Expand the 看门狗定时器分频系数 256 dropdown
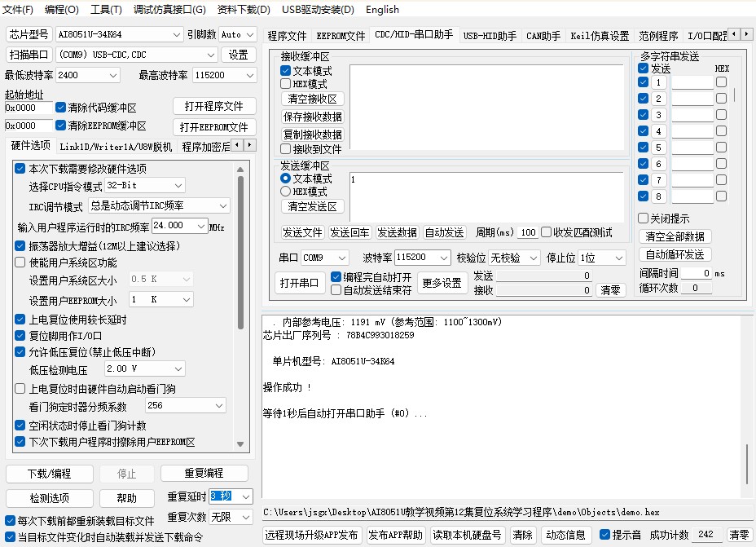 (x=219, y=406)
